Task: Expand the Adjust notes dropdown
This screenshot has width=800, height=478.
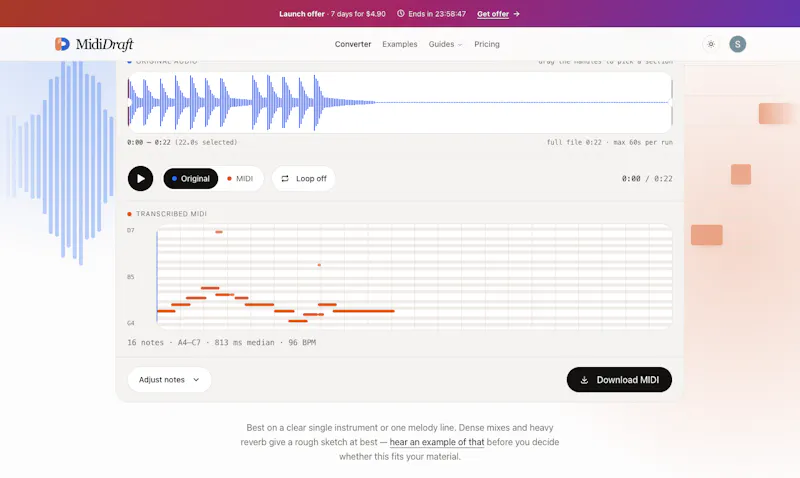Action: click(x=169, y=380)
